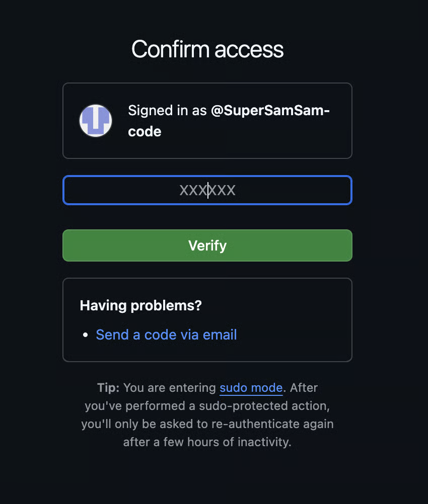Click the SuperSamSam-code avatar icon
This screenshot has width=428, height=504.
pyautogui.click(x=96, y=121)
